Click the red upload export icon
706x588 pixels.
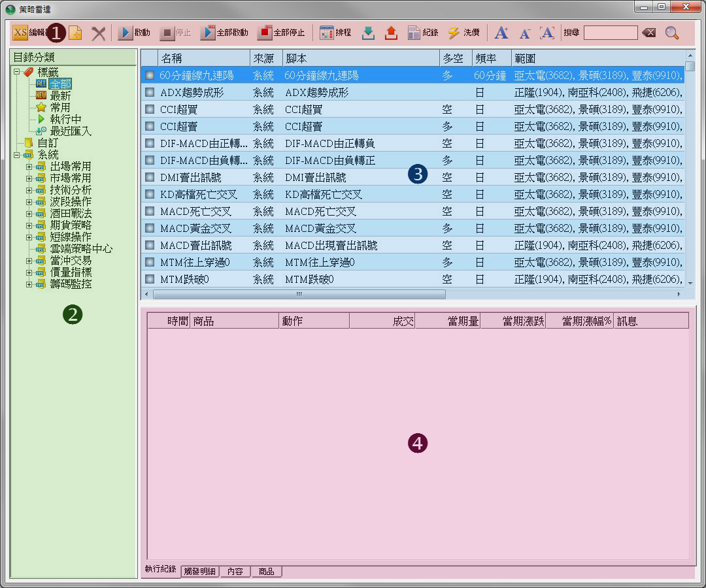[x=391, y=33]
